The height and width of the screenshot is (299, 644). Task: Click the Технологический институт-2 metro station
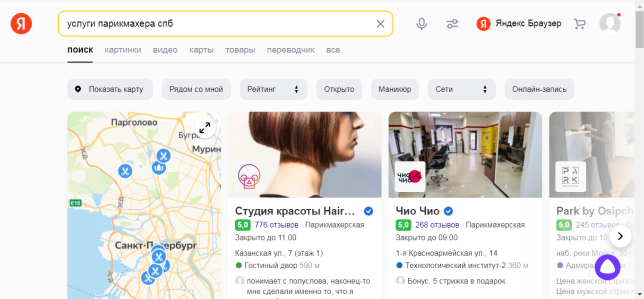(455, 265)
